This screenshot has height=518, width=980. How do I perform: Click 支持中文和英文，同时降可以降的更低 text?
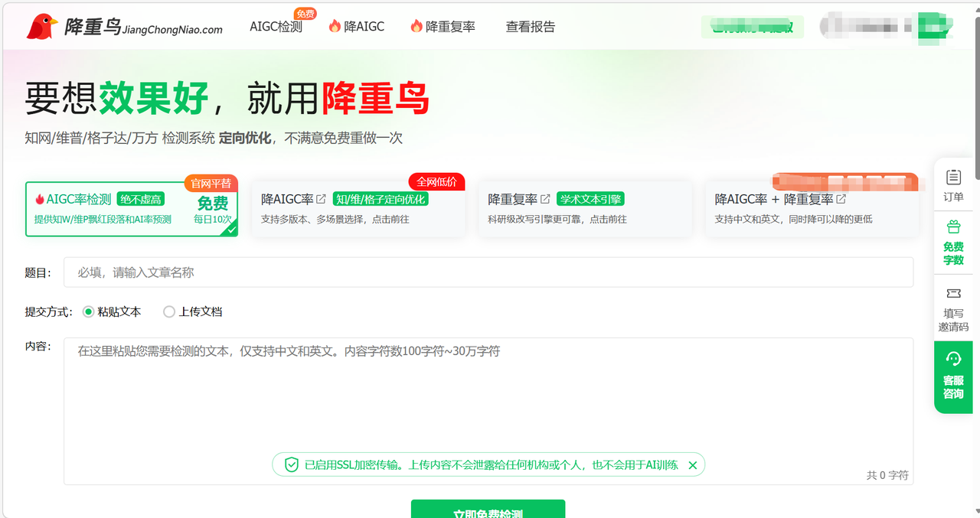[x=793, y=220]
